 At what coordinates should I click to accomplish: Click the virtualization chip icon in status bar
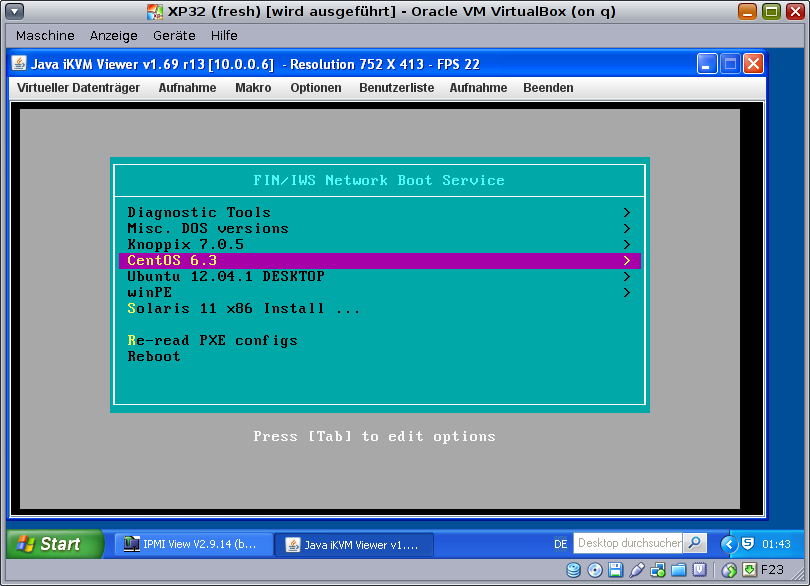click(x=699, y=570)
